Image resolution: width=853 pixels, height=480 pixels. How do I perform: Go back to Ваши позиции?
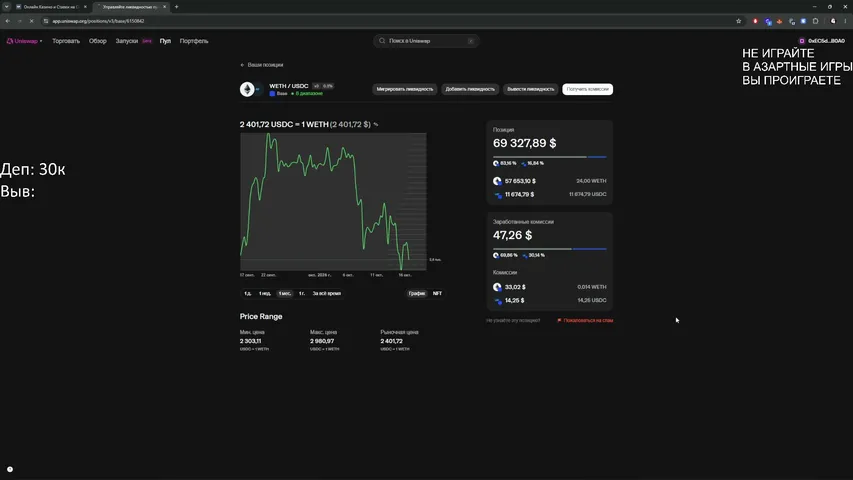point(262,65)
